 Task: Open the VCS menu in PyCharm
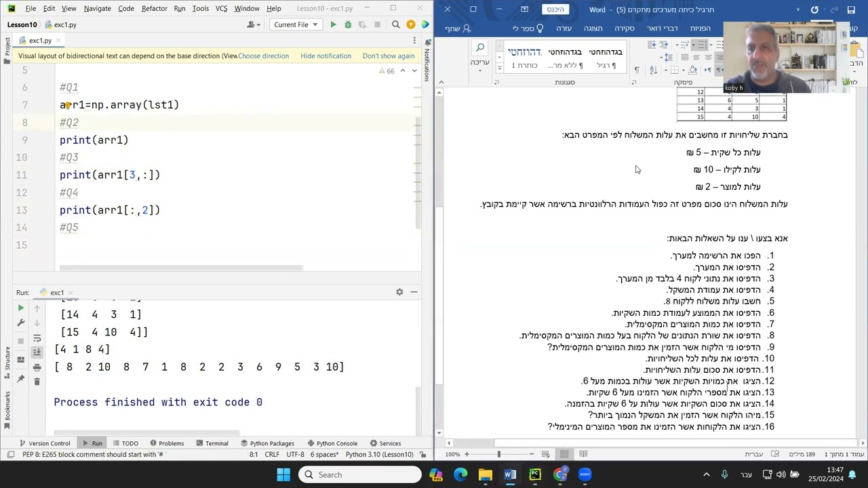point(221,8)
